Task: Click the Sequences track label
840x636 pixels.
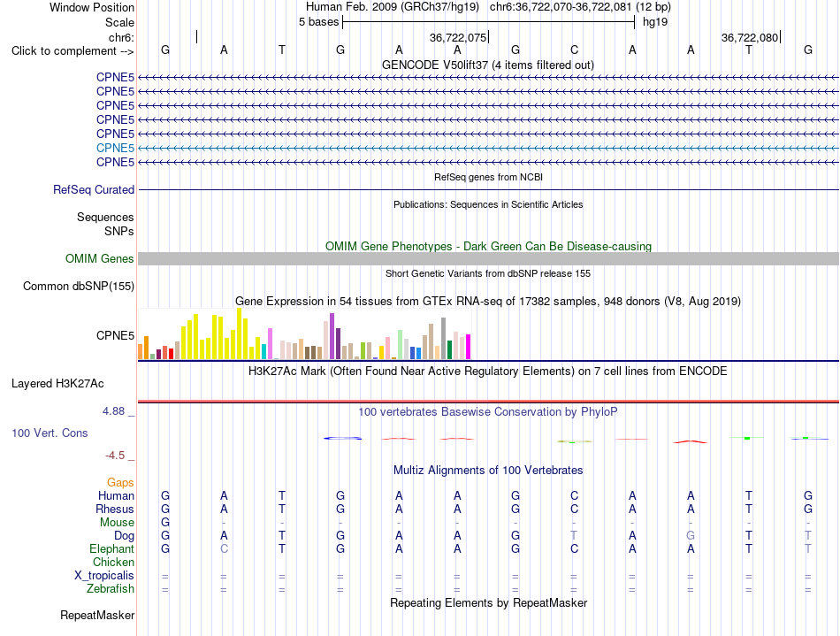Action: pos(105,217)
